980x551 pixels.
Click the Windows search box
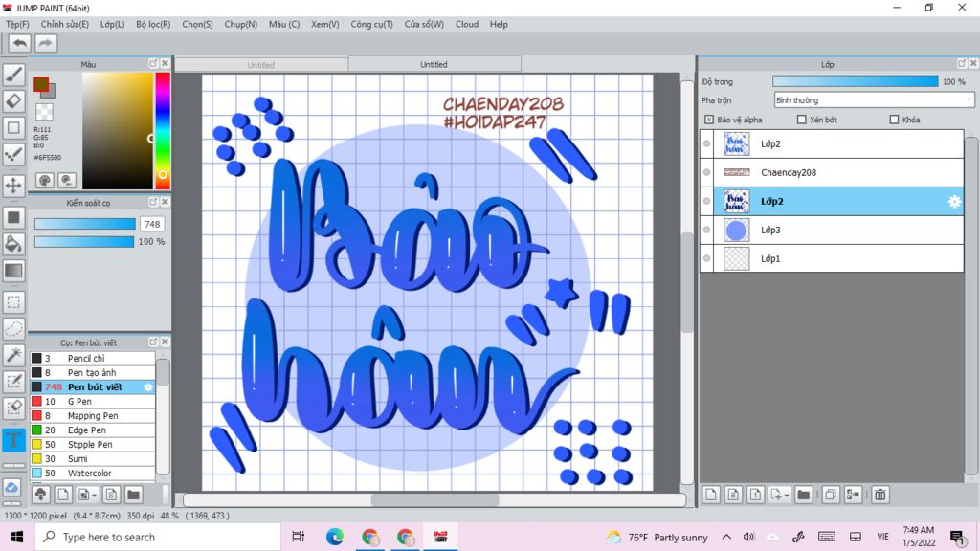click(x=158, y=538)
